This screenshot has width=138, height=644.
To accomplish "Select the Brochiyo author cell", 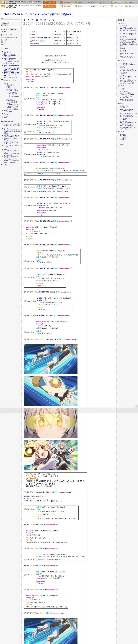I will tap(58, 38).
